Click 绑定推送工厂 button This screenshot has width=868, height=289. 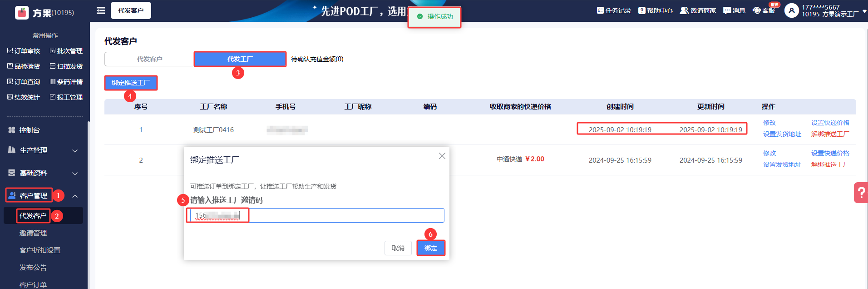point(131,83)
